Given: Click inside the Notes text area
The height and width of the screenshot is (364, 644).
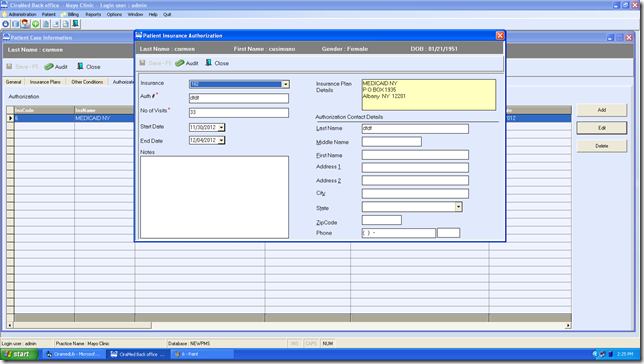Looking at the screenshot, I should (x=214, y=197).
